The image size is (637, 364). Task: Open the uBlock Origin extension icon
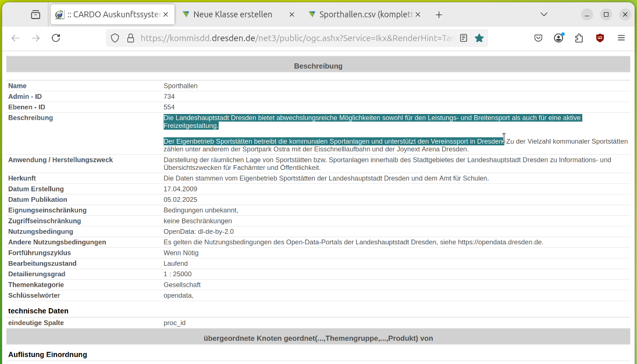click(600, 38)
